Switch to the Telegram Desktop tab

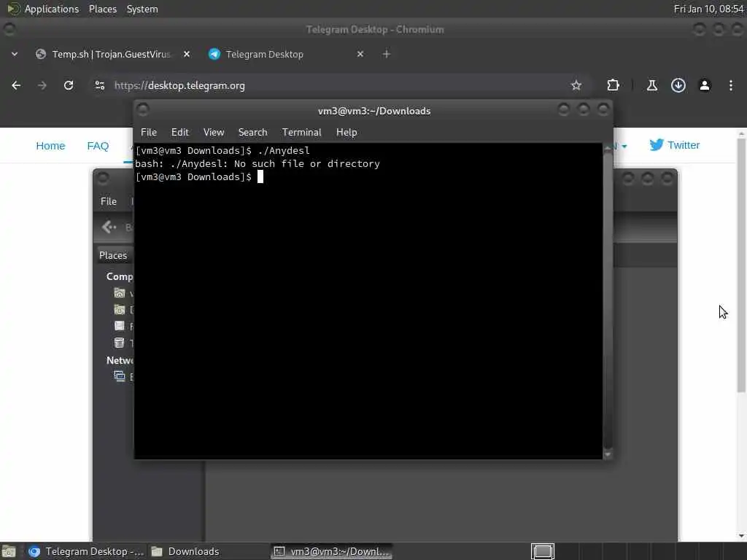pos(285,54)
